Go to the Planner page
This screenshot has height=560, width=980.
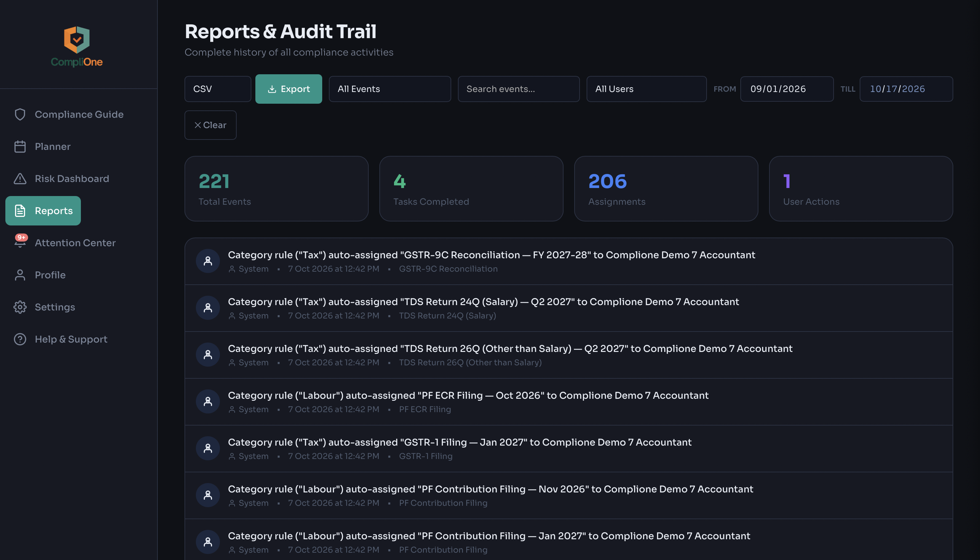tap(52, 147)
